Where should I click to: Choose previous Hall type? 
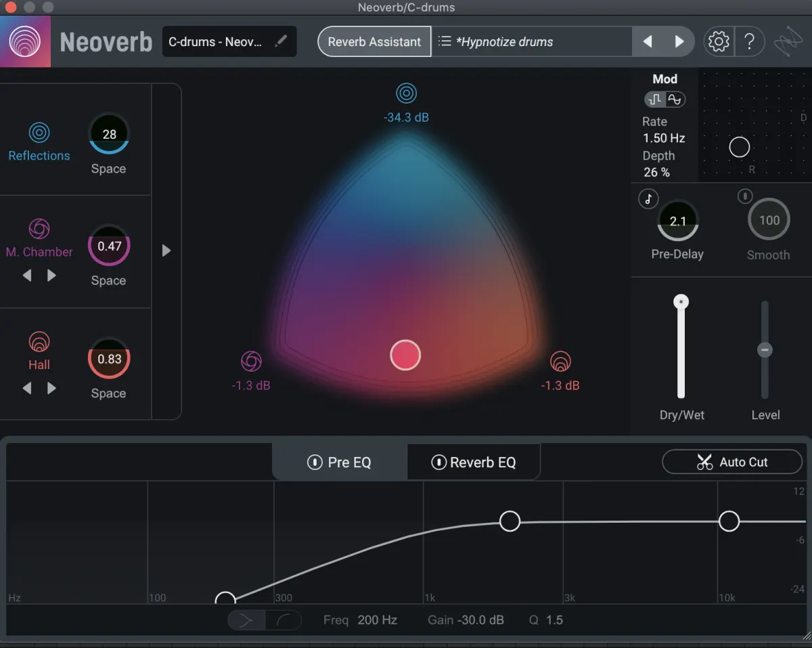point(27,389)
